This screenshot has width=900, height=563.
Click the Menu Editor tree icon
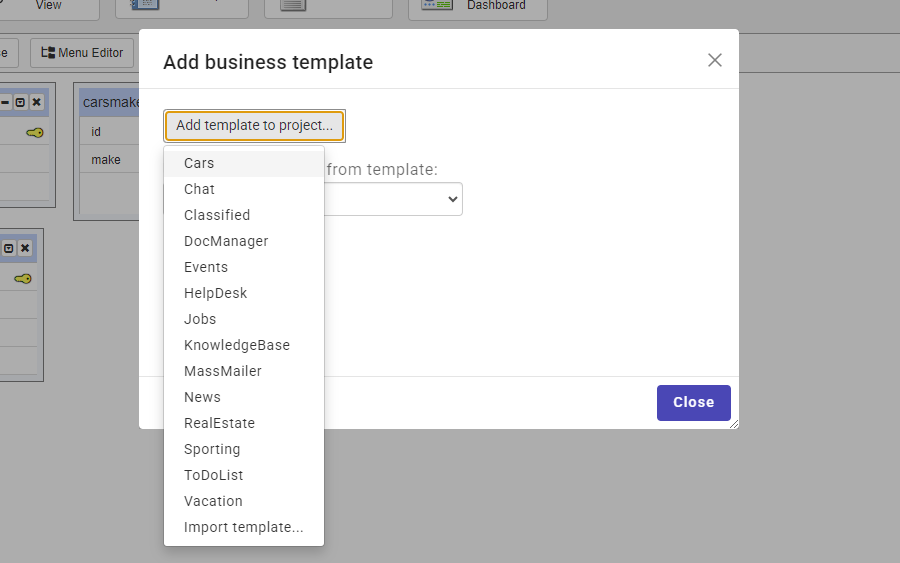[x=47, y=53]
